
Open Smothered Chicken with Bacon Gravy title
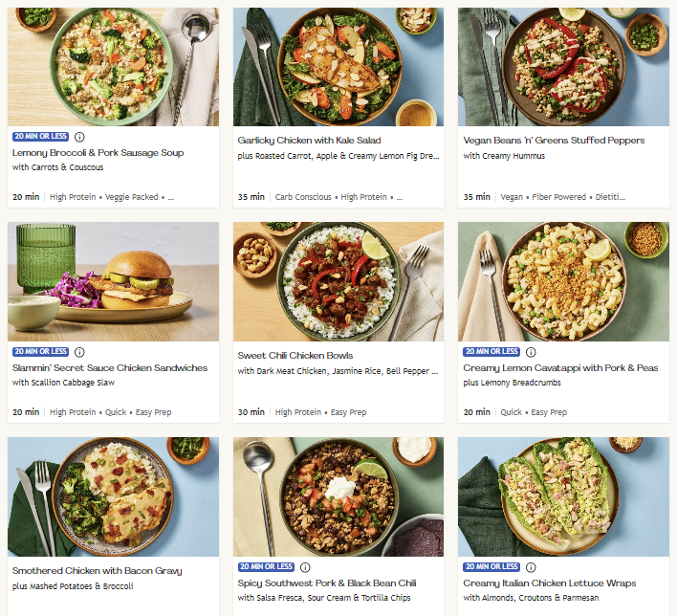(97, 571)
